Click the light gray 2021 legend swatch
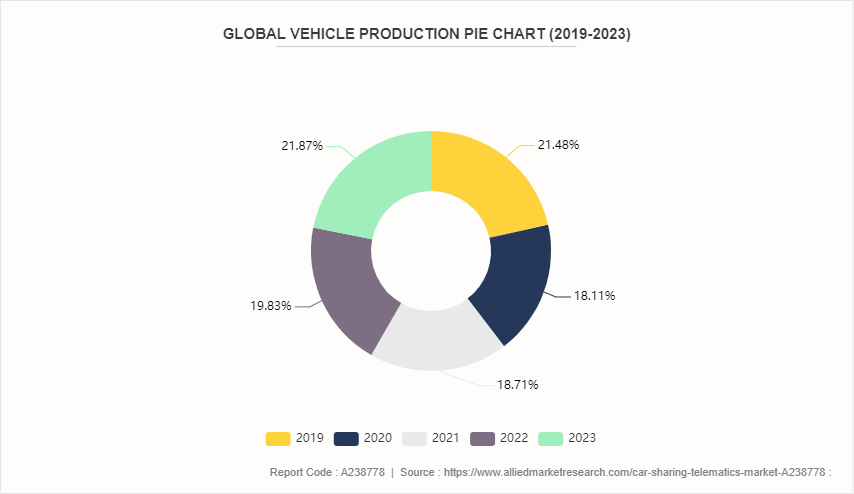 pos(414,438)
